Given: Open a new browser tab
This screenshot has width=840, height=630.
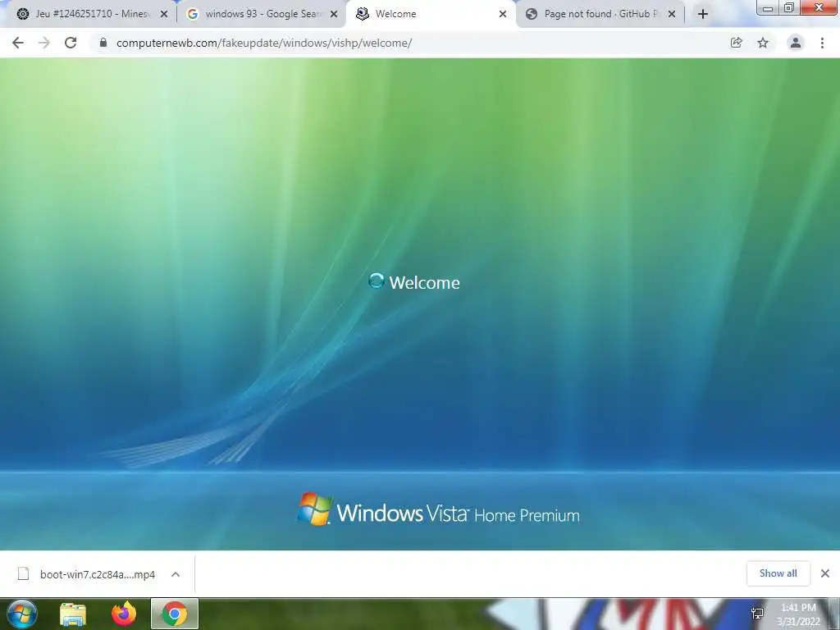Looking at the screenshot, I should click(703, 14).
